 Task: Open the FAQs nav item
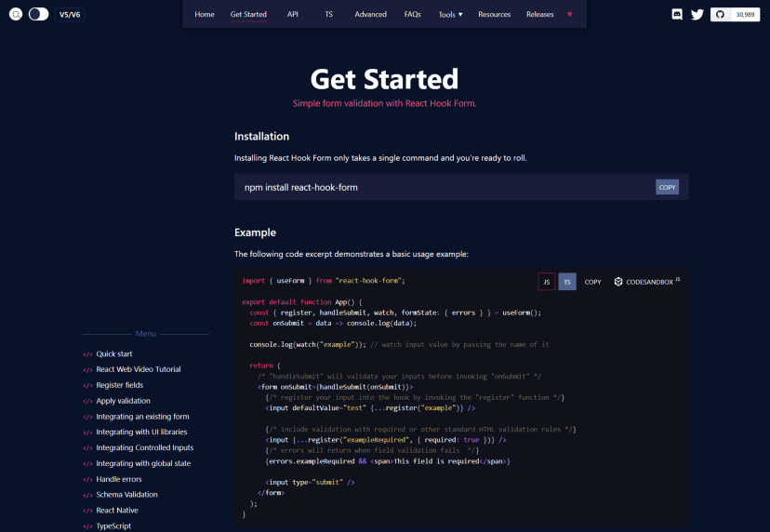413,14
